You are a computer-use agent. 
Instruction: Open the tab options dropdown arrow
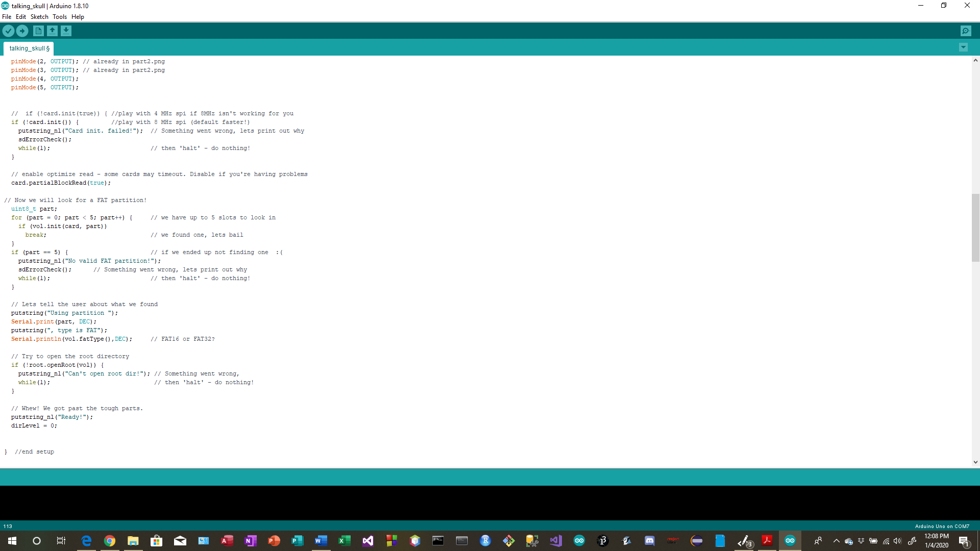pos(963,47)
